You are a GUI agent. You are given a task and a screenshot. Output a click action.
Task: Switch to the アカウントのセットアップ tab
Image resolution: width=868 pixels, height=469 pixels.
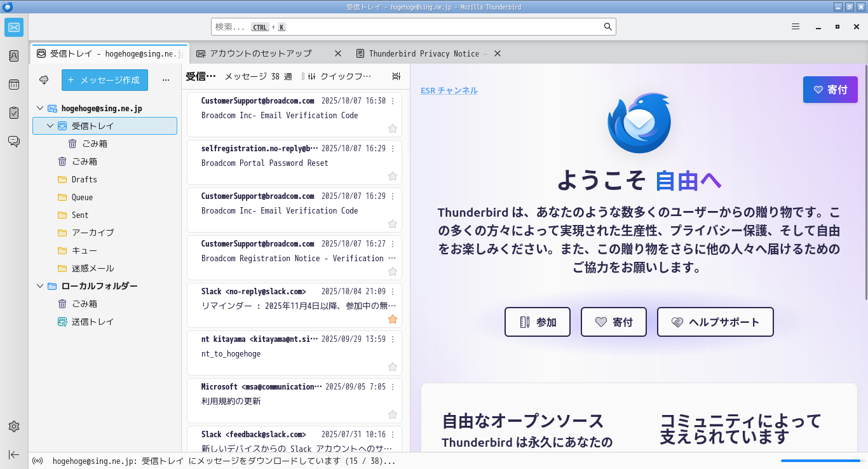click(268, 53)
